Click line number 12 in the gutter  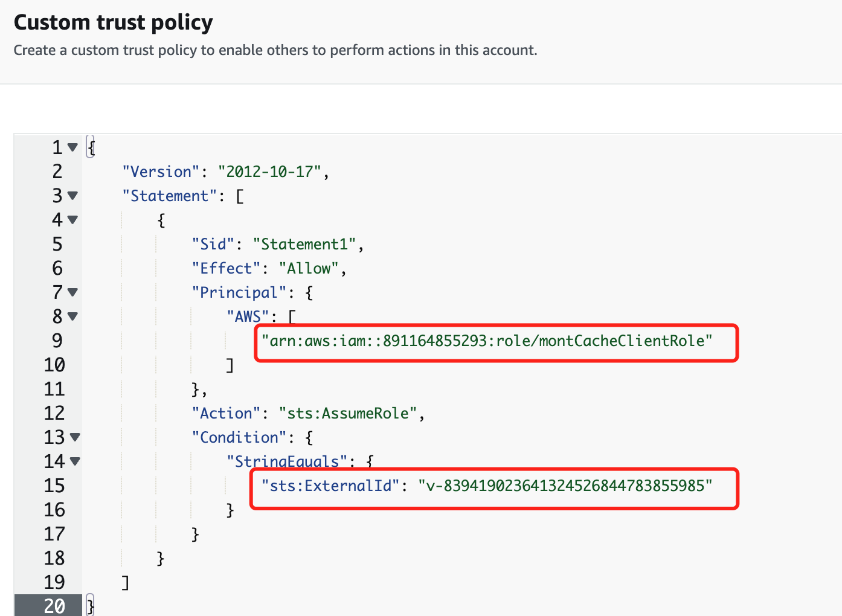54,413
